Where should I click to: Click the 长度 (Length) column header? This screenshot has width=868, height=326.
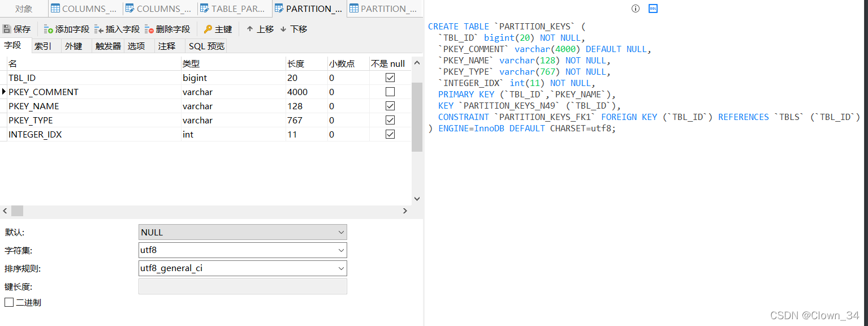click(x=306, y=63)
